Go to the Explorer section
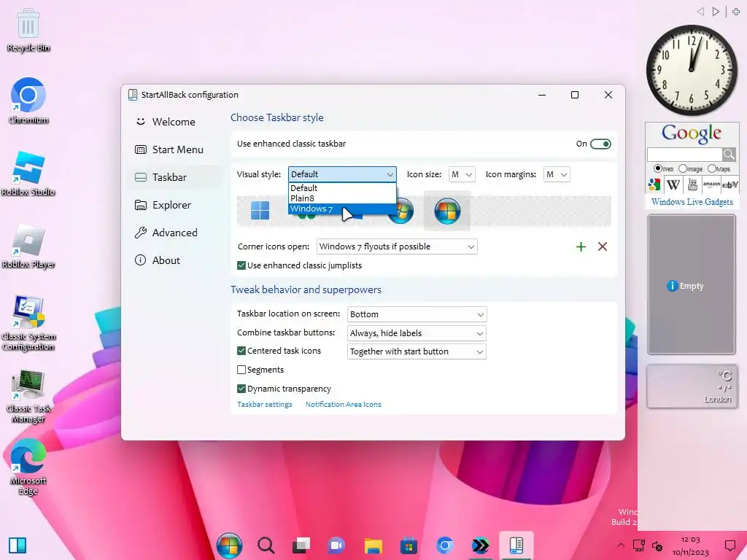747x560 pixels. pos(174,205)
